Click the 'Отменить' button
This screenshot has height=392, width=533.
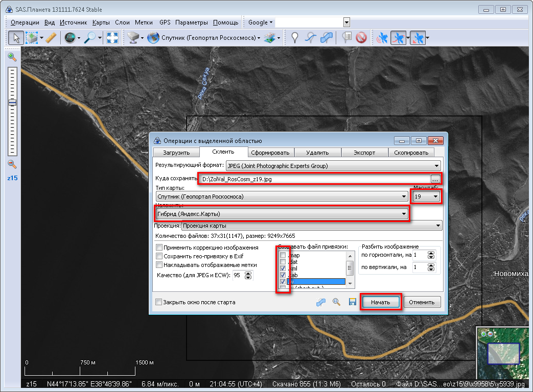pos(422,302)
